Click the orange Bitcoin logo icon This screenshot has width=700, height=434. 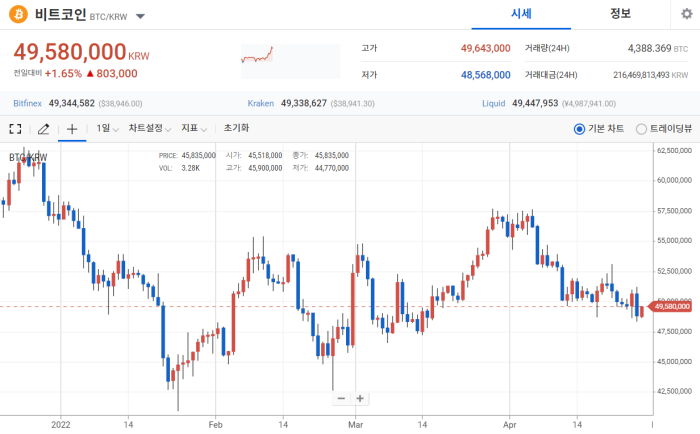point(18,14)
